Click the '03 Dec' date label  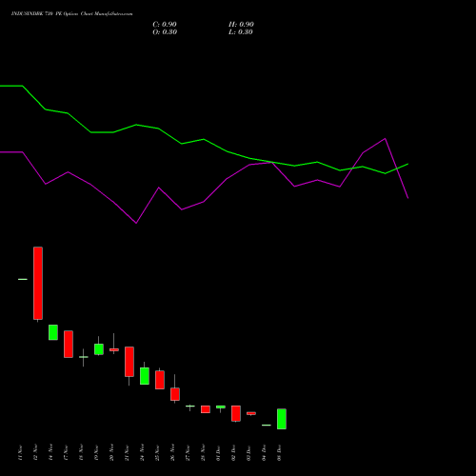pos(248,452)
